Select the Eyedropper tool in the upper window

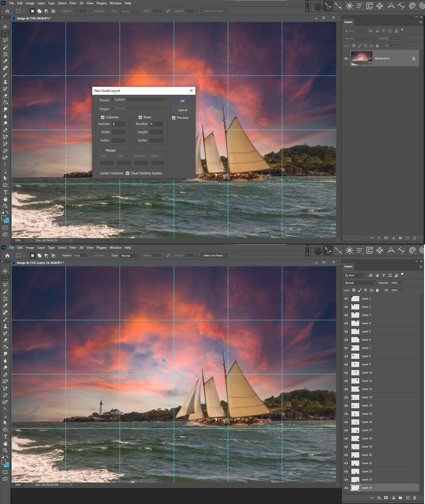[x=5, y=61]
